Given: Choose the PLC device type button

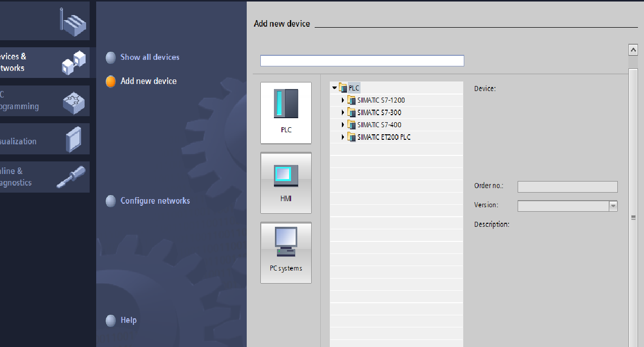Looking at the screenshot, I should click(286, 113).
